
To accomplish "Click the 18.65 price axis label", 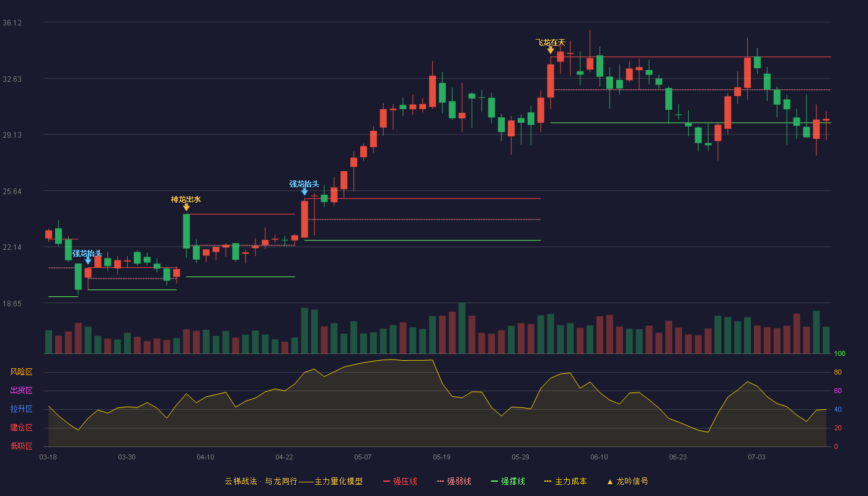I will (12, 304).
